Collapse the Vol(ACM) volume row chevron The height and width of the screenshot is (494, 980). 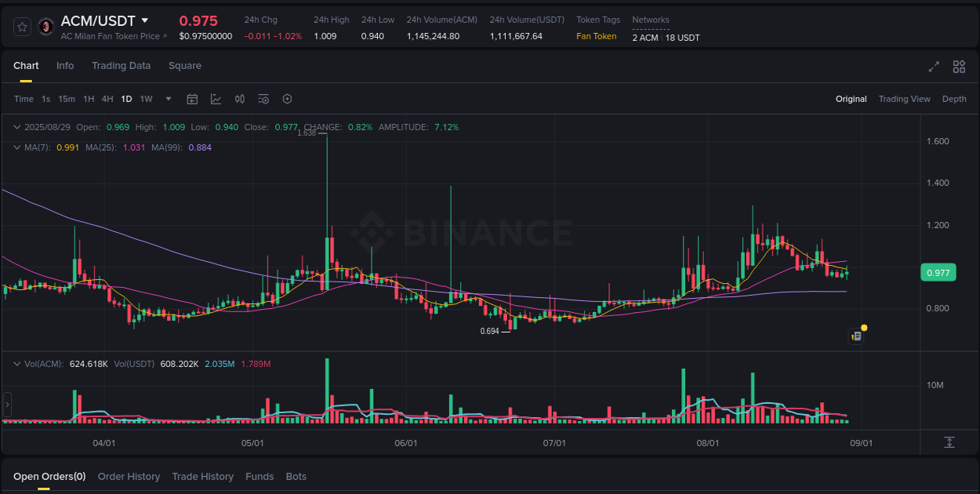tap(16, 363)
